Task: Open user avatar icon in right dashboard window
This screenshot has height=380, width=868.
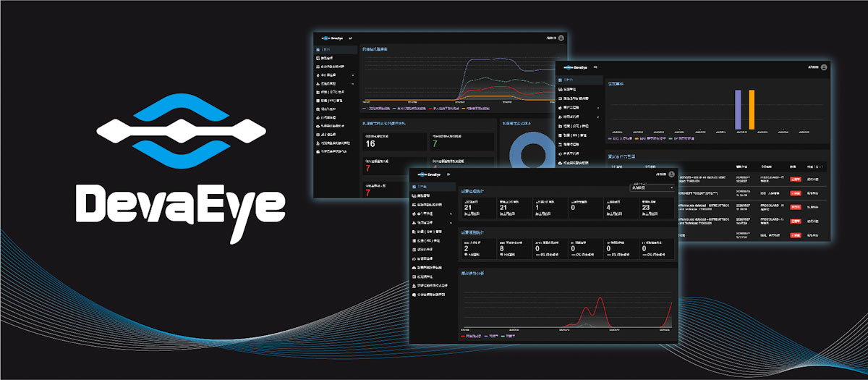Action: pyautogui.click(x=824, y=67)
